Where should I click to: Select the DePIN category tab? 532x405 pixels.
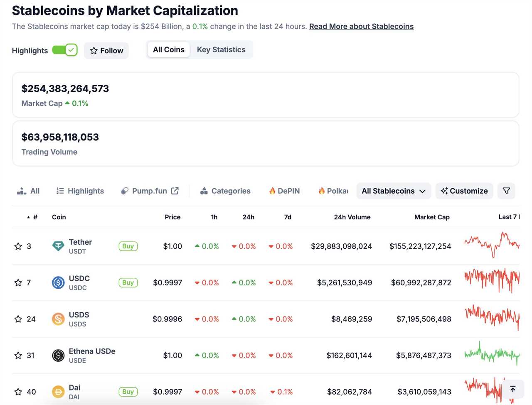(x=284, y=191)
